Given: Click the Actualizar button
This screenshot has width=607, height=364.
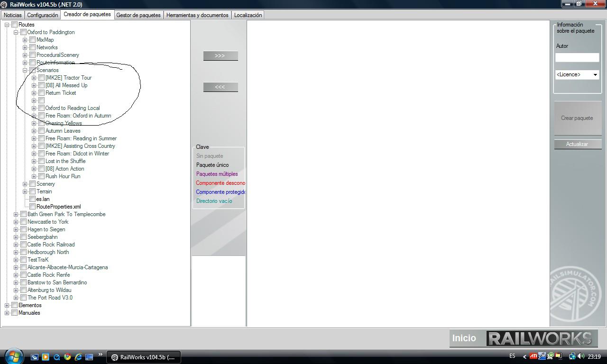Looking at the screenshot, I should pos(577,144).
